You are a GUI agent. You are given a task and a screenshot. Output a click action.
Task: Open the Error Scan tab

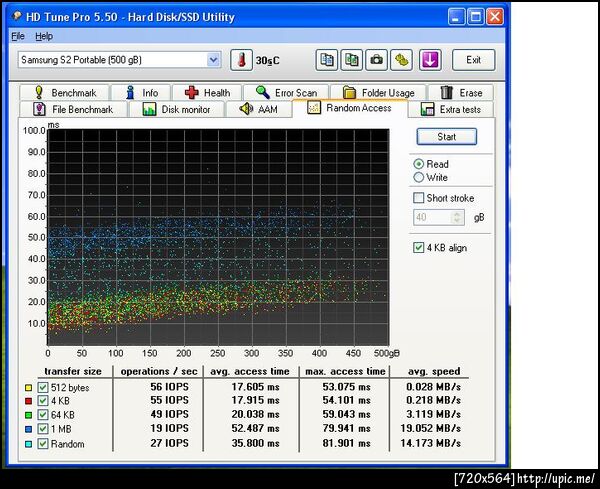(286, 93)
